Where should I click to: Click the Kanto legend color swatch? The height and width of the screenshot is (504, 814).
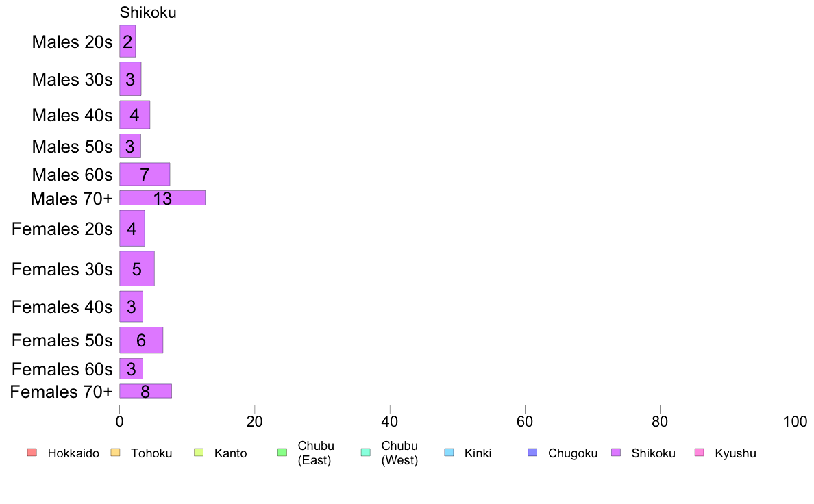click(x=199, y=453)
